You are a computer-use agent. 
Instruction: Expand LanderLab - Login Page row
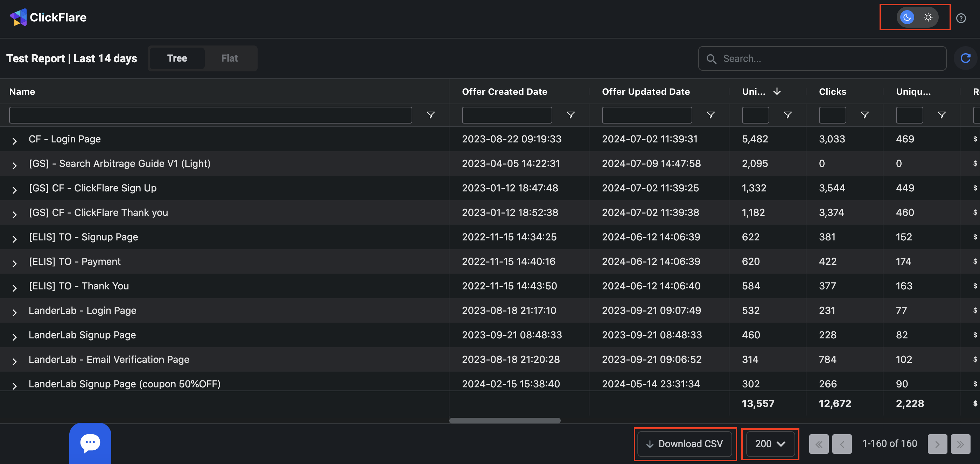pyautogui.click(x=14, y=312)
